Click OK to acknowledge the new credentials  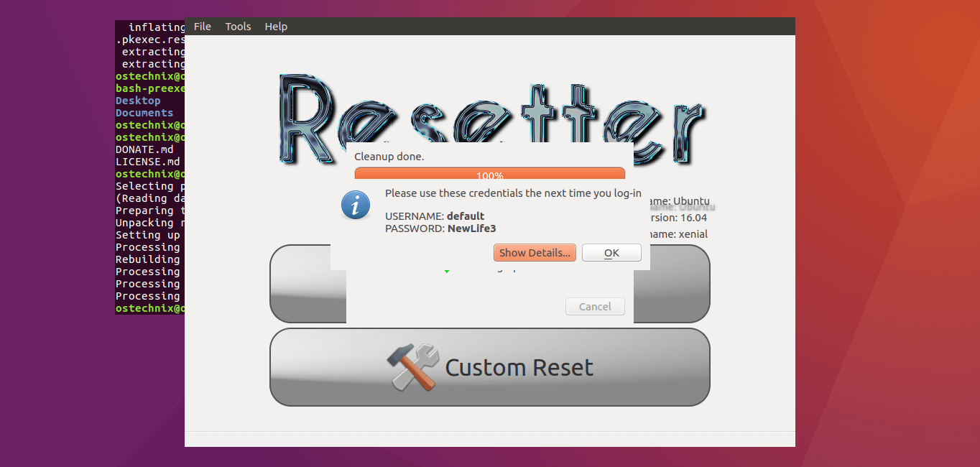(x=611, y=252)
